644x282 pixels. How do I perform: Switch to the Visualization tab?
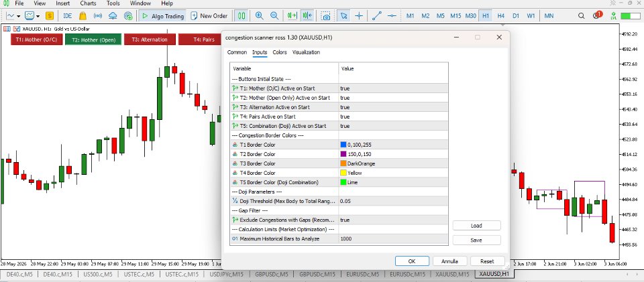pos(306,52)
